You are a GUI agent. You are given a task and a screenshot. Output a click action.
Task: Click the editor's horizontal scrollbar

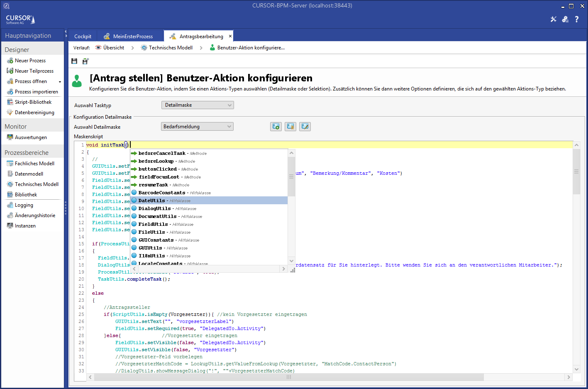288,377
